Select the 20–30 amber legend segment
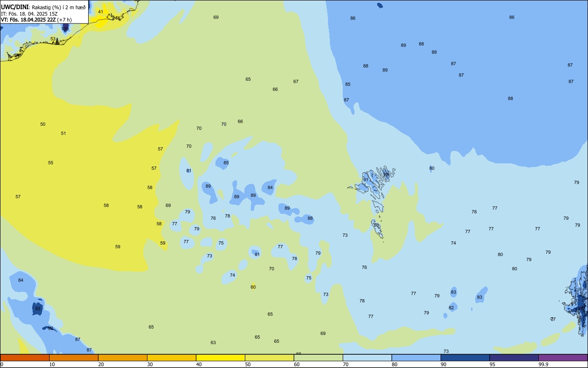Viewport: 588px width, 368px height. (x=123, y=357)
